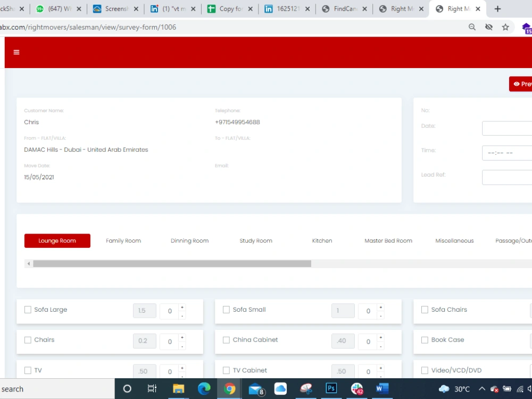Viewport: 532px width, 399px height.
Task: Increase TV quantity with plus
Action: 182,368
